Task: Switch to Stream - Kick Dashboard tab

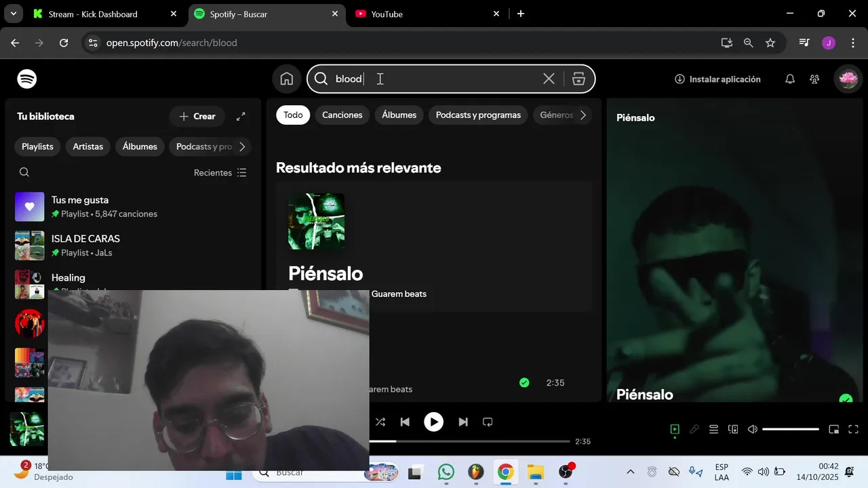Action: (106, 14)
